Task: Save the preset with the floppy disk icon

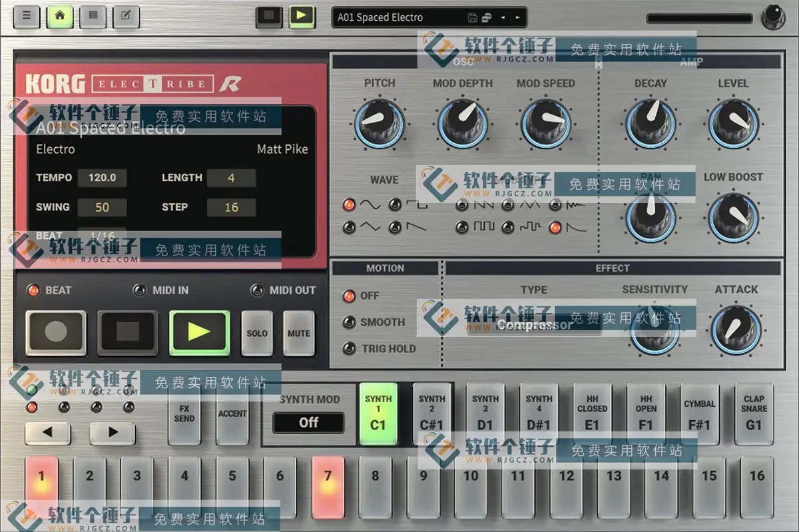Action: [472, 17]
